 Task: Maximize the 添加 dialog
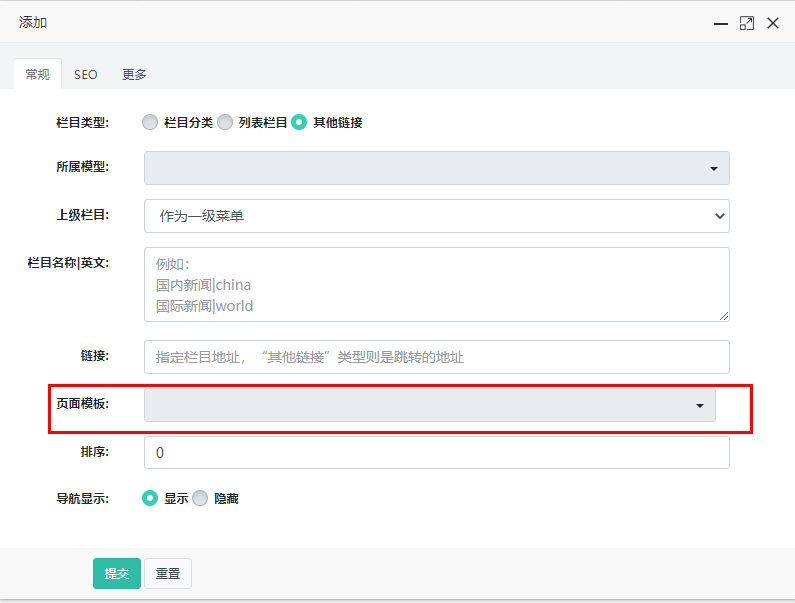(747, 23)
